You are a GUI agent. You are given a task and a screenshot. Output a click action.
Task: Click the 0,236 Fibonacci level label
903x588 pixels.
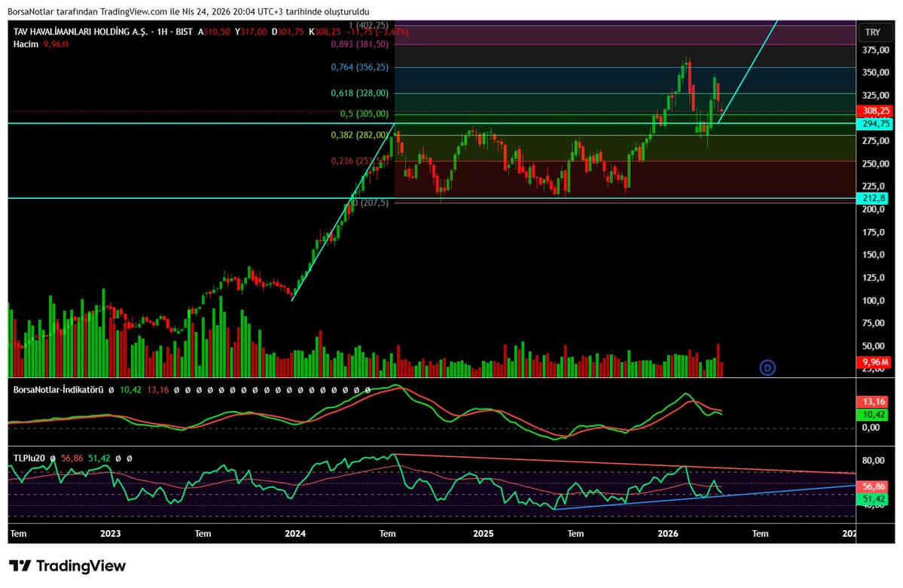point(358,160)
